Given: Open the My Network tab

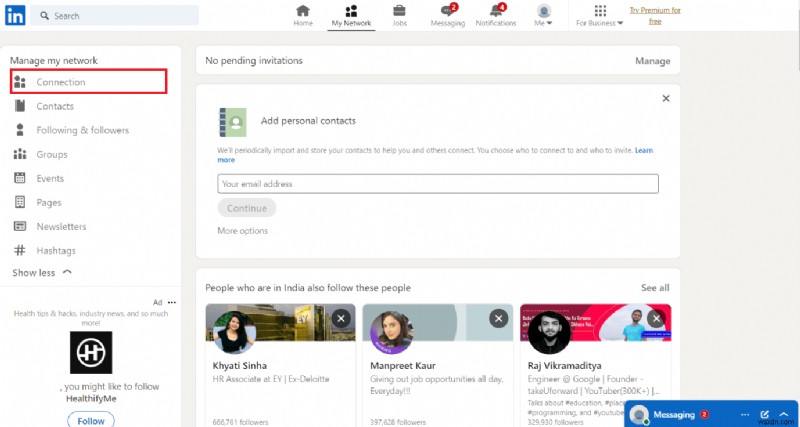Looking at the screenshot, I should 352,16.
